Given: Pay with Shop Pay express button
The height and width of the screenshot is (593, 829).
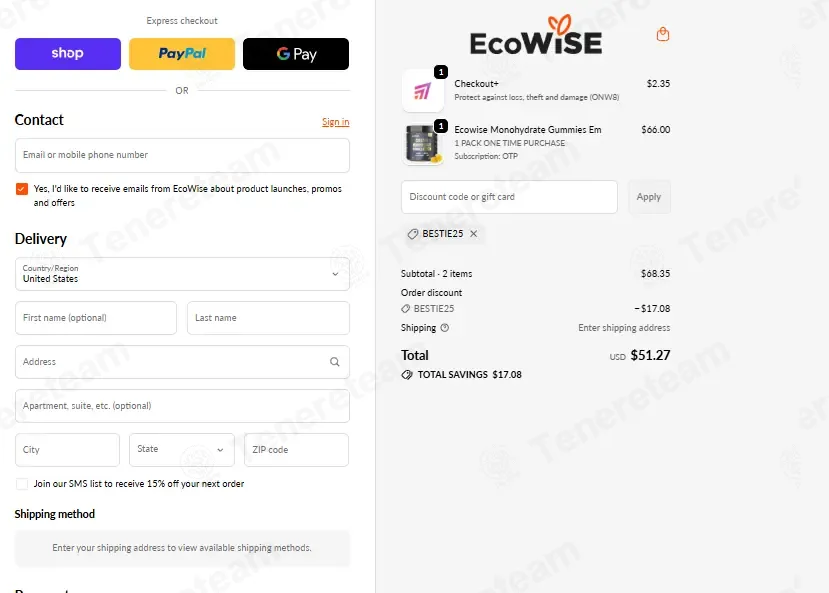Looking at the screenshot, I should click(x=68, y=53).
